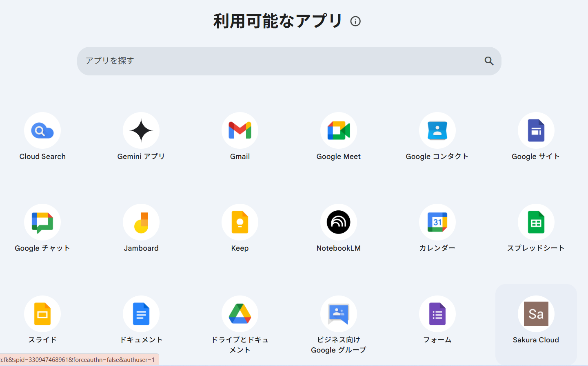This screenshot has height=366, width=588.
Task: Open the Cloud Search app icon
Action: pos(42,130)
